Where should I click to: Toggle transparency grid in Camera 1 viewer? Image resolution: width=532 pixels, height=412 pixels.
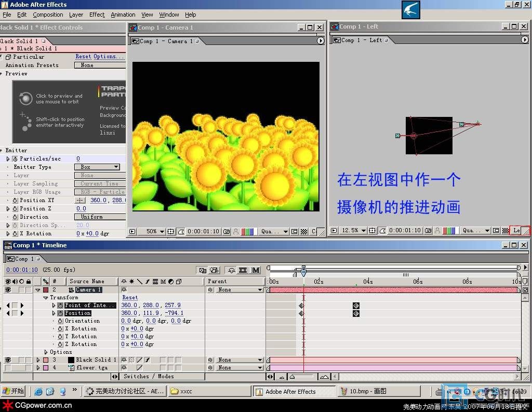304,231
